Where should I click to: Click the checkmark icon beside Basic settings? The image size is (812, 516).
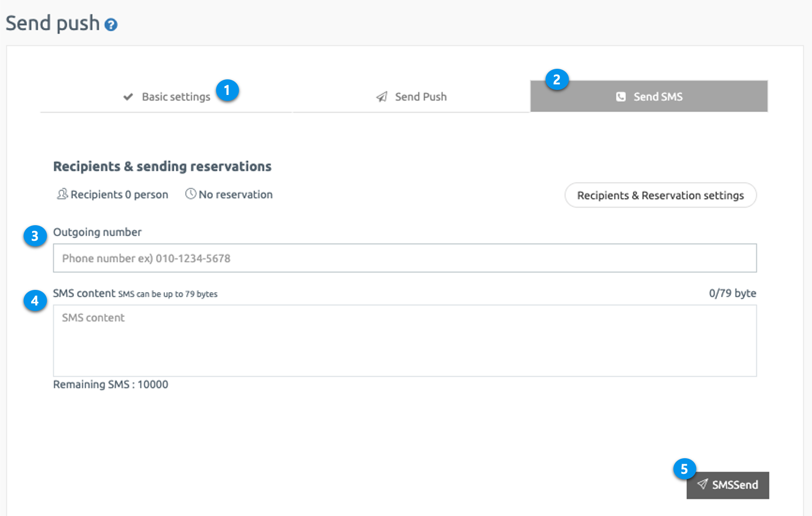coord(128,97)
